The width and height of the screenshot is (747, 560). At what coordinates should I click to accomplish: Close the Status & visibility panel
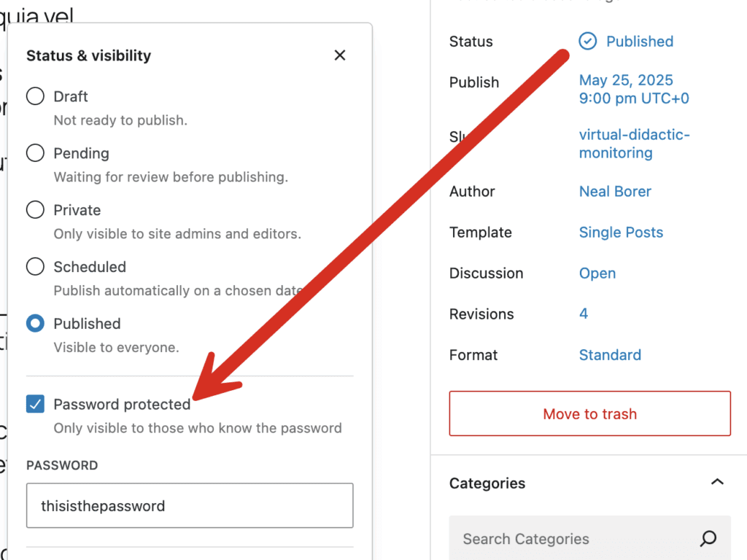pos(339,55)
